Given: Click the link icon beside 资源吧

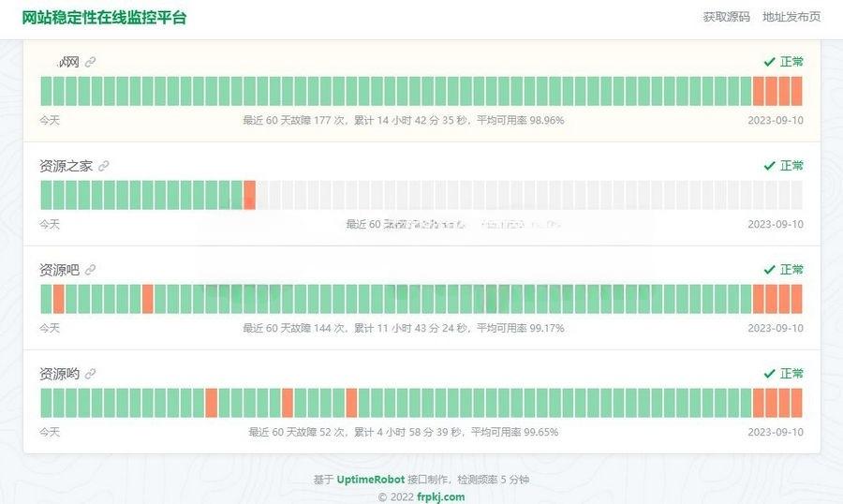Looking at the screenshot, I should tap(91, 270).
